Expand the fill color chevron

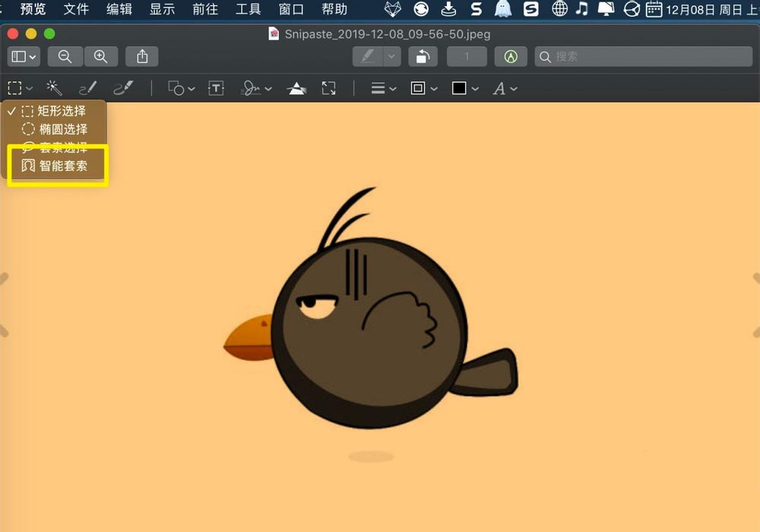475,89
